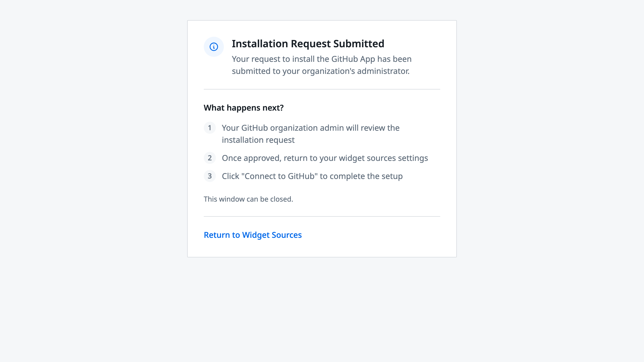Select the Once approved return step text
Screen dimensions: 644x362
[x=325, y=158]
